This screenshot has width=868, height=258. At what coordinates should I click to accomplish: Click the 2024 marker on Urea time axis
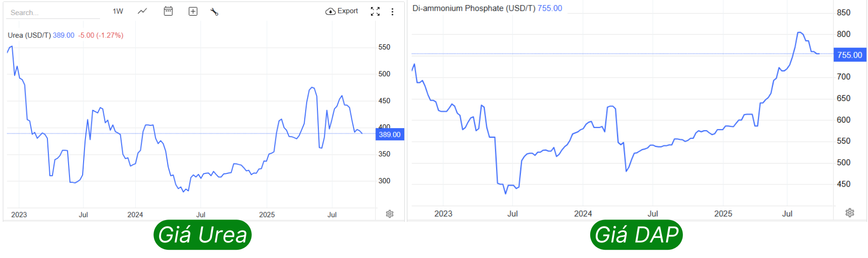135,215
